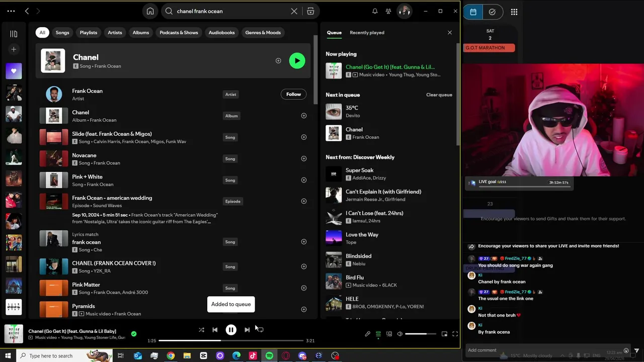This screenshot has height=362, width=644.
Task: Follow the artist Frank Ocean
Action: coord(293,95)
